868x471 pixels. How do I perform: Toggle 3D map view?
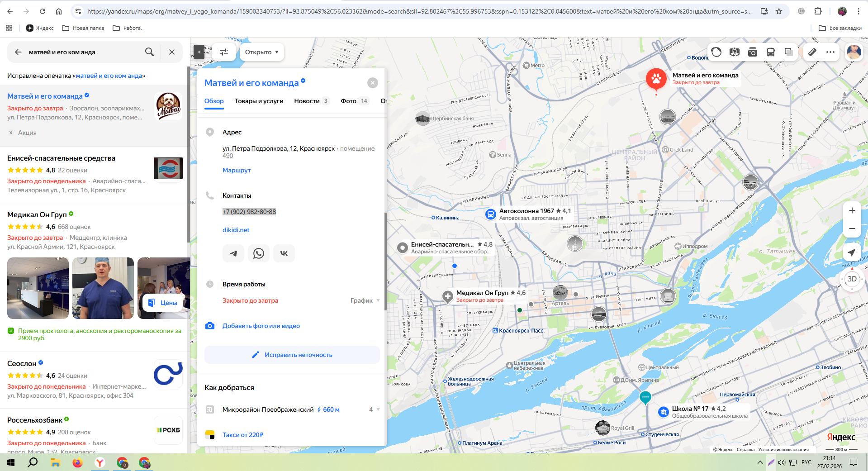click(852, 279)
